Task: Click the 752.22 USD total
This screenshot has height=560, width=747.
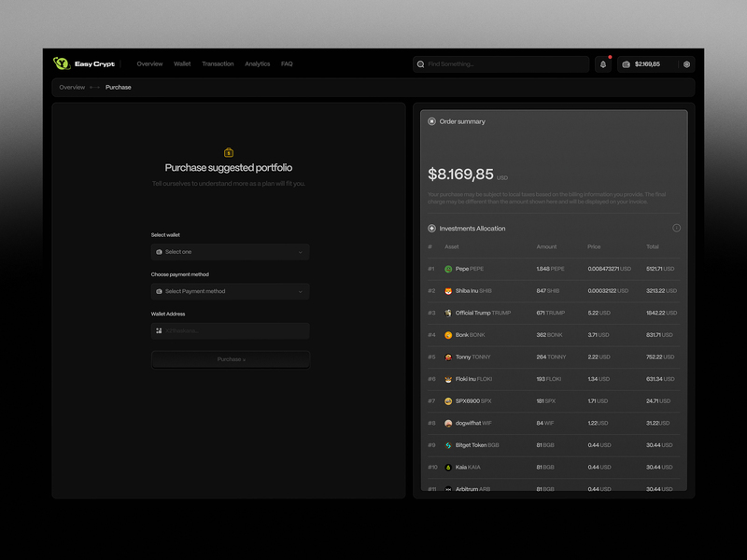Action: tap(660, 357)
